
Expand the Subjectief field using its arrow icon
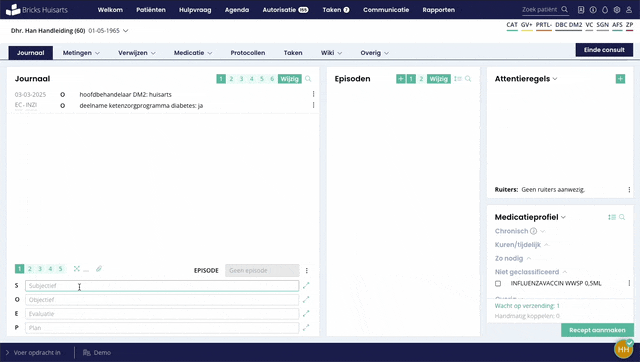point(306,285)
